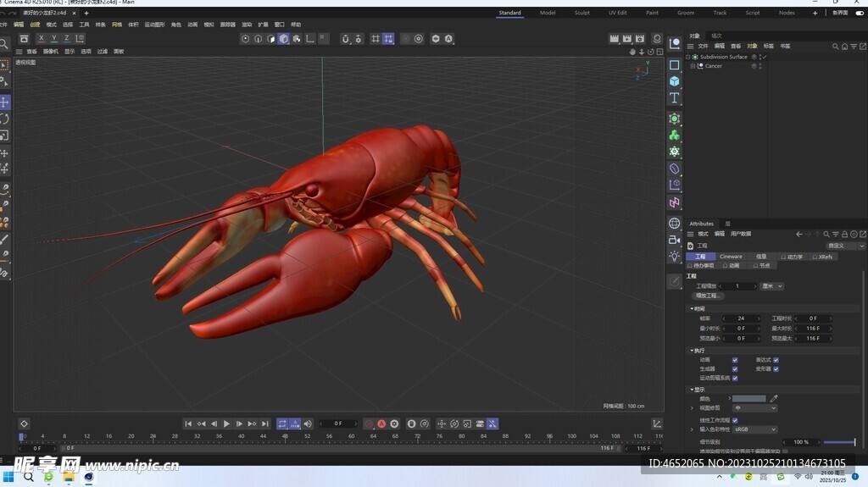868x487 pixels.
Task: Click the Text spline tool icon
Action: (674, 98)
